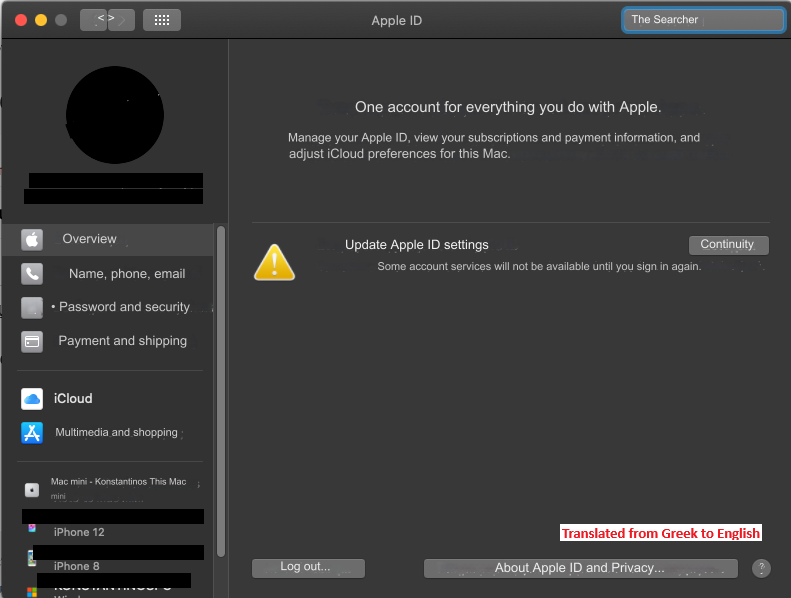Open Name, phone, email section
Image resolution: width=791 pixels, height=598 pixels.
[x=108, y=274]
